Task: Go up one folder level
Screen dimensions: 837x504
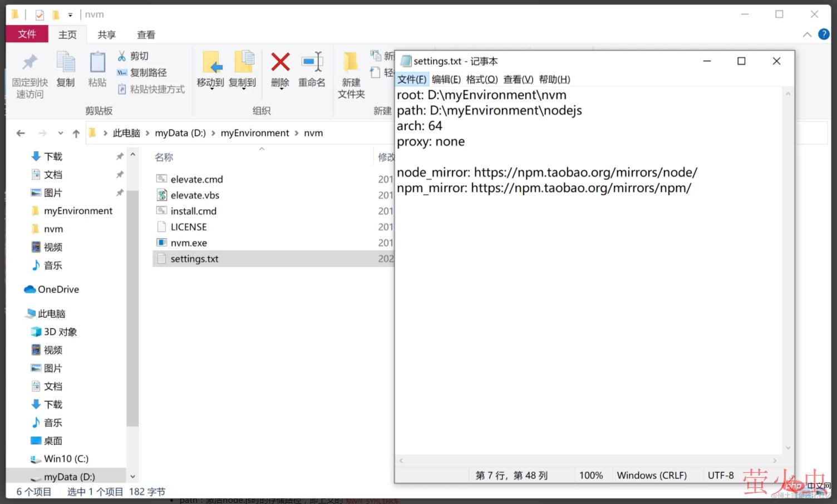Action: click(x=76, y=133)
